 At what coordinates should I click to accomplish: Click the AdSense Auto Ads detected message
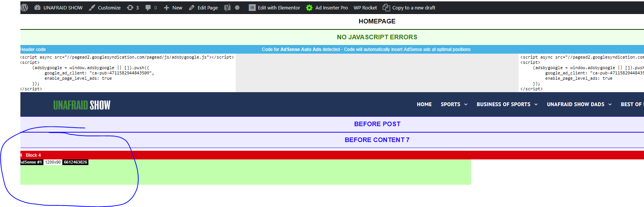point(366,49)
